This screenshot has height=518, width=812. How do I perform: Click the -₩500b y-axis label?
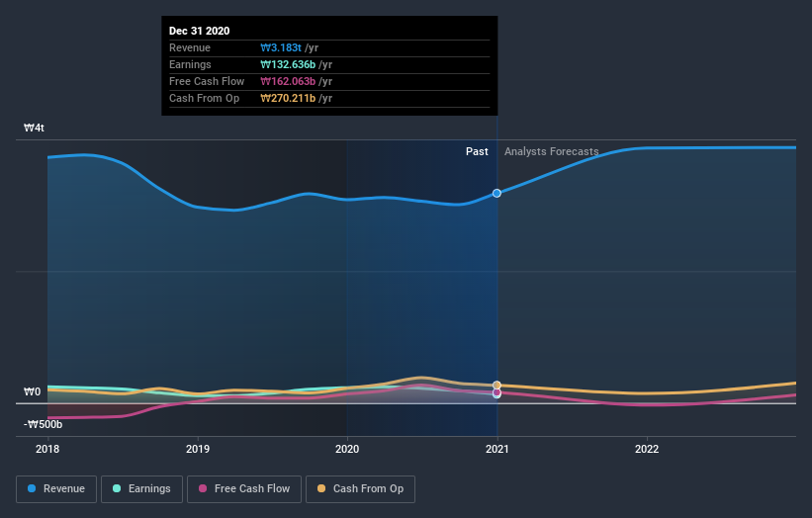pyautogui.click(x=43, y=424)
